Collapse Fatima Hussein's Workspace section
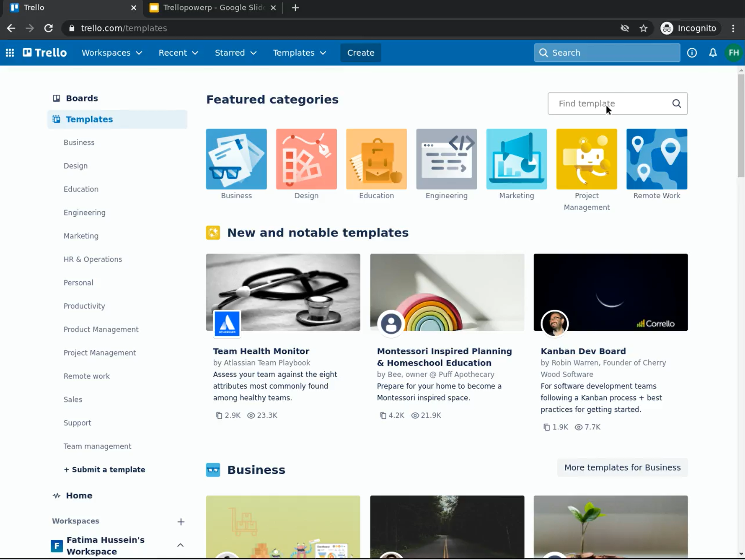This screenshot has height=560, width=745. point(180,545)
